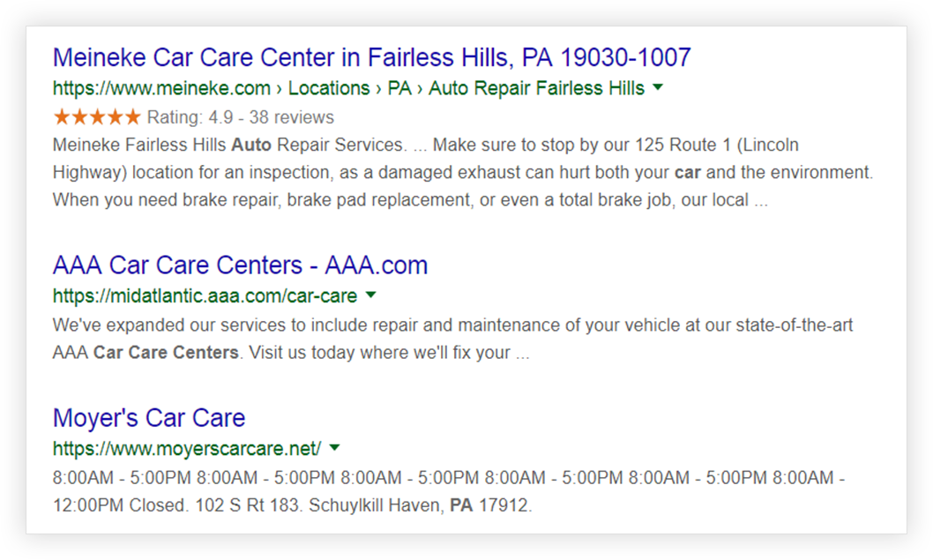Click the last star of the 4.9 rating
The image size is (933, 560).
[x=134, y=116]
